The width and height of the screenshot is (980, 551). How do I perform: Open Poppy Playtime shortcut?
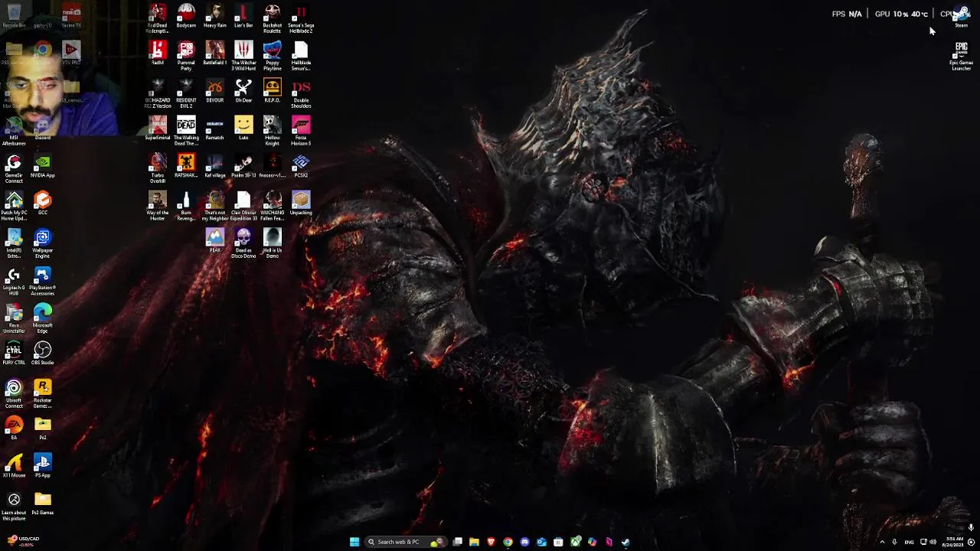tap(272, 56)
